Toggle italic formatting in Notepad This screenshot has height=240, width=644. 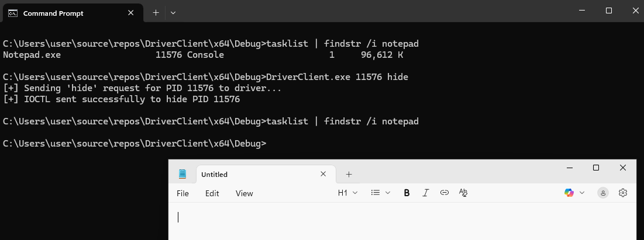click(x=426, y=193)
